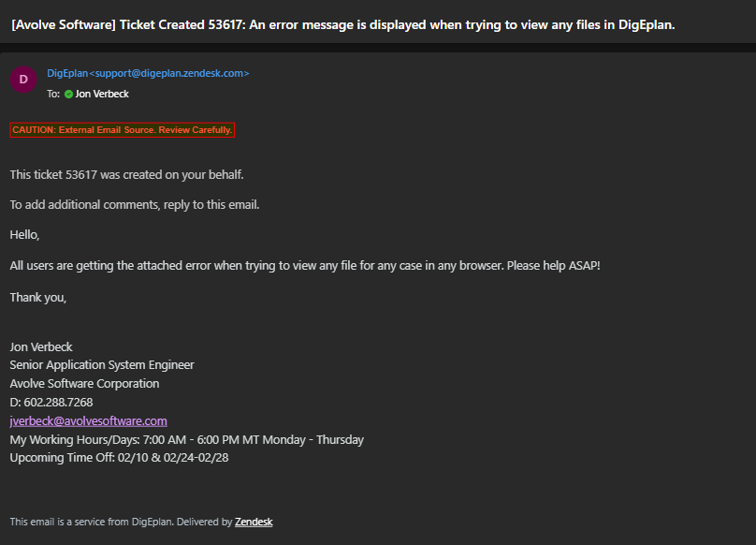Click the CAUTION external email banner
Viewport: 756px width, 545px height.
[123, 130]
